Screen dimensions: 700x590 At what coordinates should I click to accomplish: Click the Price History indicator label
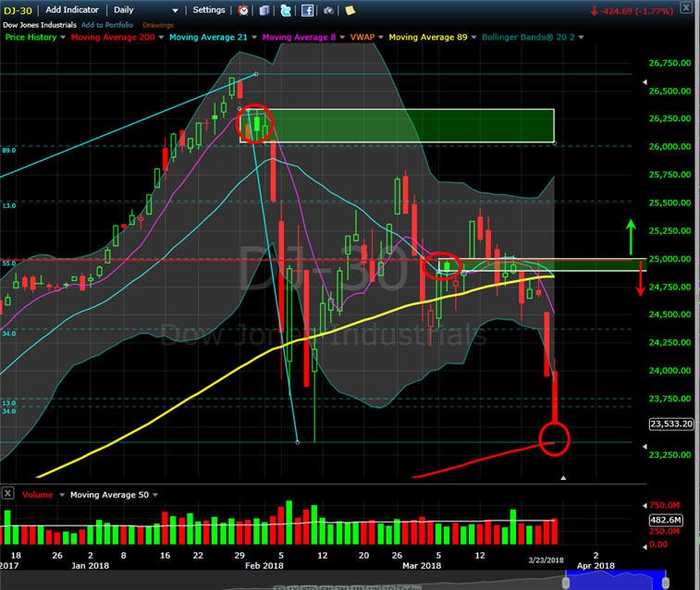(31, 38)
